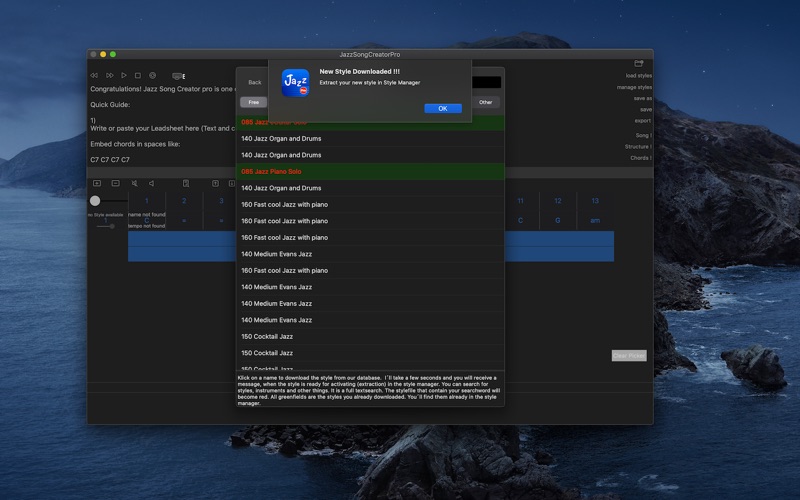The image size is (800, 500).
Task: Click the Chords ! label
Action: pos(640,158)
